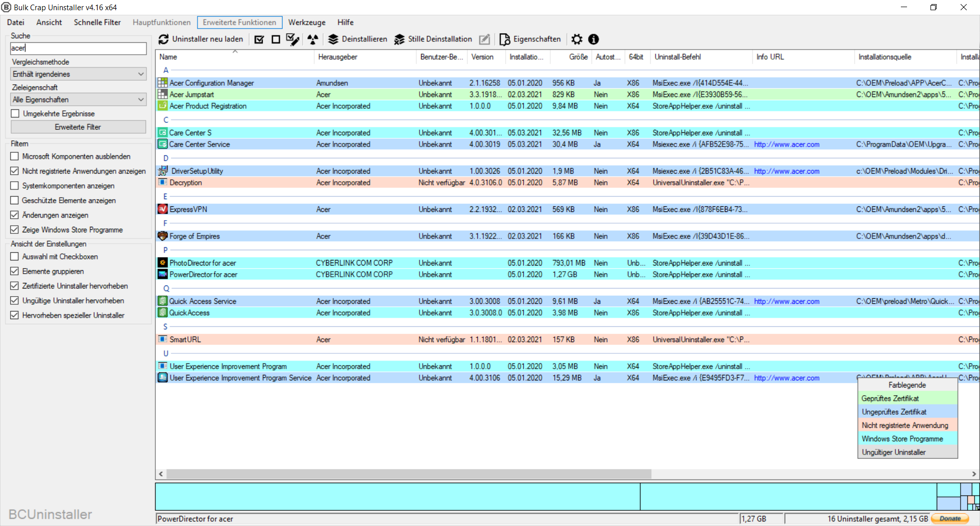Collapse the C group header
Viewport: 980px width, 526px height.
[166, 120]
